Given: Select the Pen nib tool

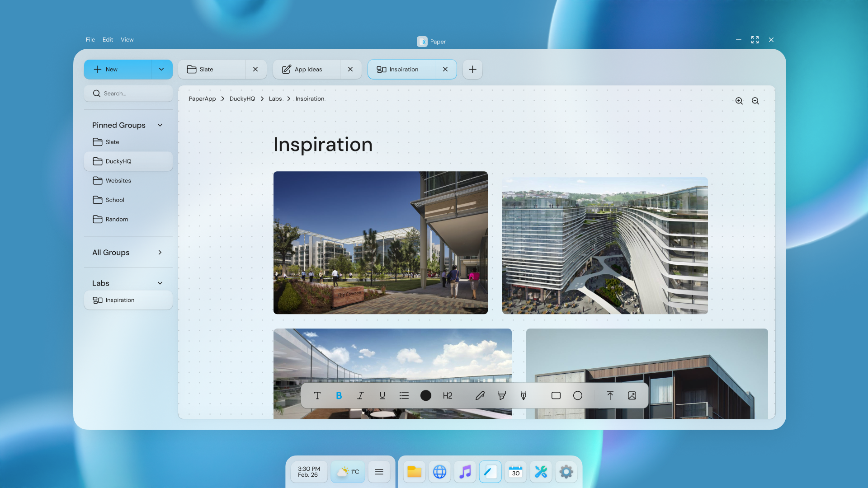Looking at the screenshot, I should point(524,396).
